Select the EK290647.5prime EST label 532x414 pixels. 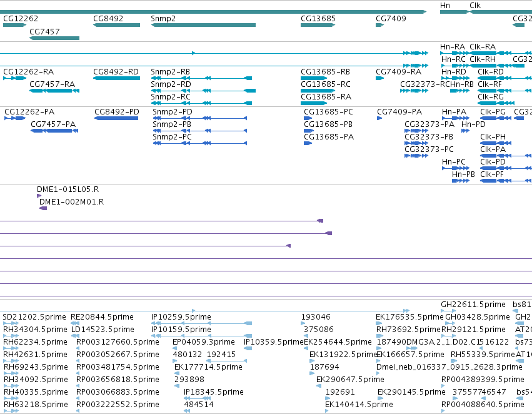tap(351, 380)
